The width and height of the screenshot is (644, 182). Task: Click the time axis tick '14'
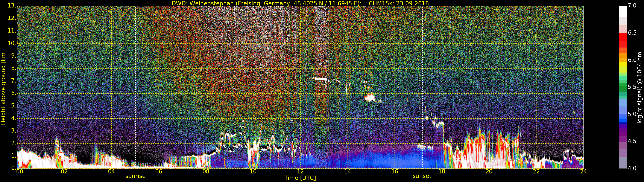[x=348, y=172]
